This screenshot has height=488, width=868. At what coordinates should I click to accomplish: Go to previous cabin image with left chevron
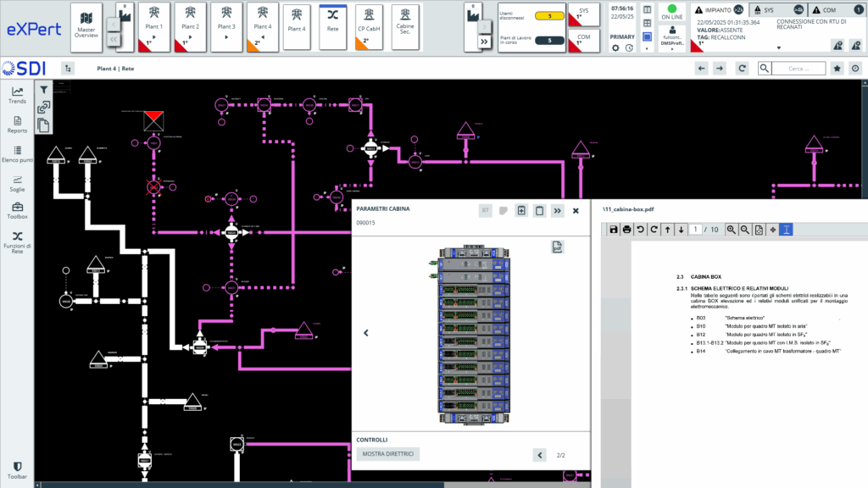coord(366,333)
